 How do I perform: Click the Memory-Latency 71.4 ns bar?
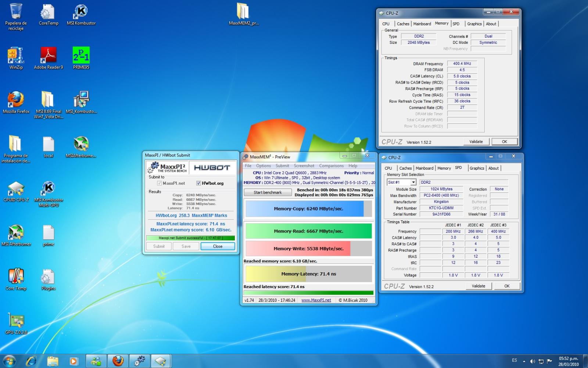tap(309, 274)
